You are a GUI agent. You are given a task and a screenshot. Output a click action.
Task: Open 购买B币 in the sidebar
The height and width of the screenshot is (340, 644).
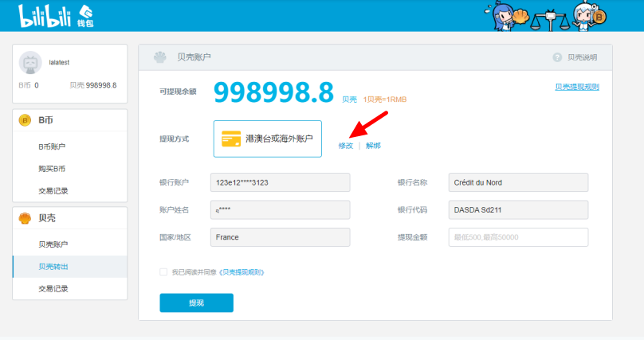coord(52,169)
